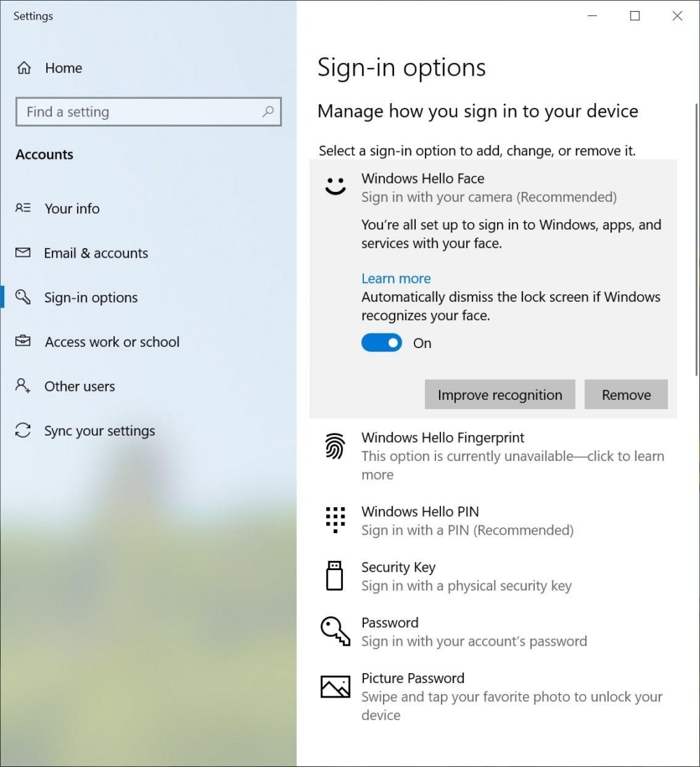The image size is (700, 767).
Task: Open Sync your settings page
Action: pyautogui.click(x=148, y=431)
